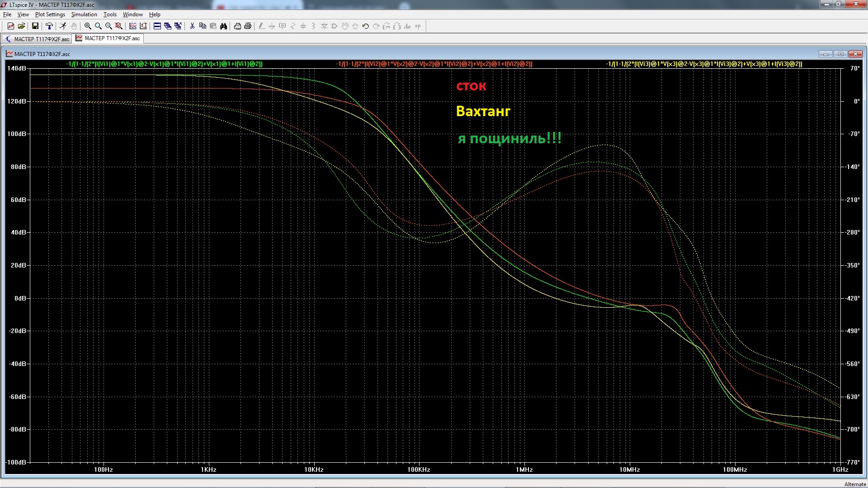Click the Zoom out magnifier icon
Screen dimensions: 868x488
tap(108, 26)
